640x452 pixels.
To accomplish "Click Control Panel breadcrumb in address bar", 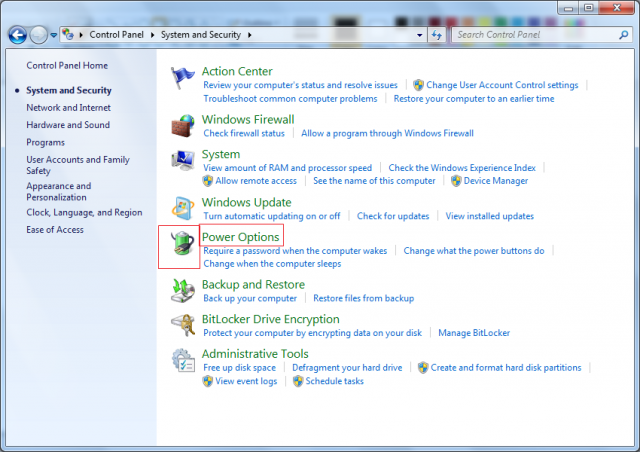I will (117, 35).
